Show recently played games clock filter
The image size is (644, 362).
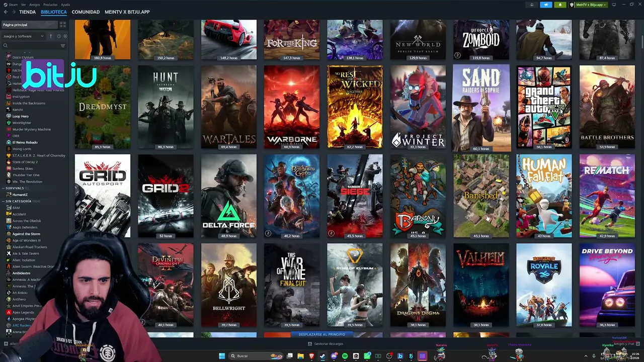pyautogui.click(x=58, y=36)
